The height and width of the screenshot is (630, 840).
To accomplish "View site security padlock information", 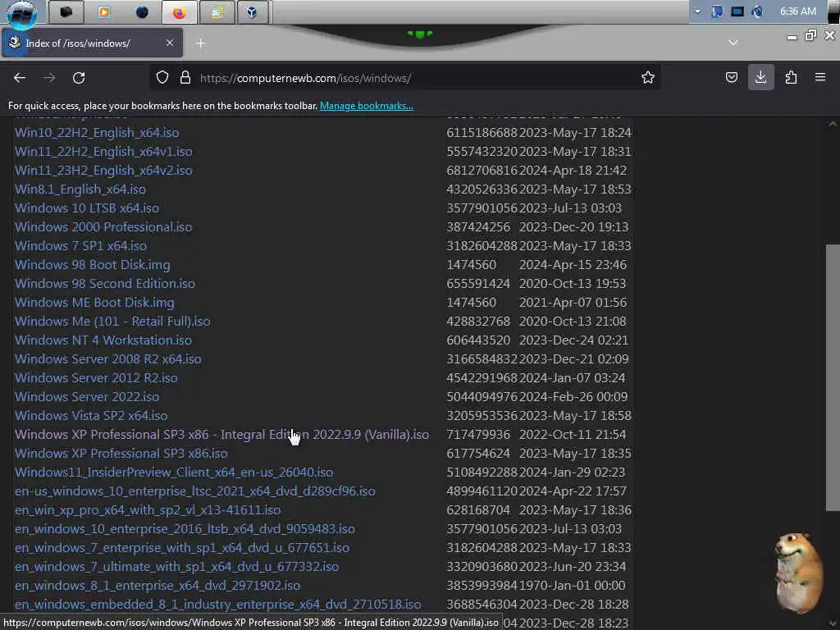I will tap(185, 78).
